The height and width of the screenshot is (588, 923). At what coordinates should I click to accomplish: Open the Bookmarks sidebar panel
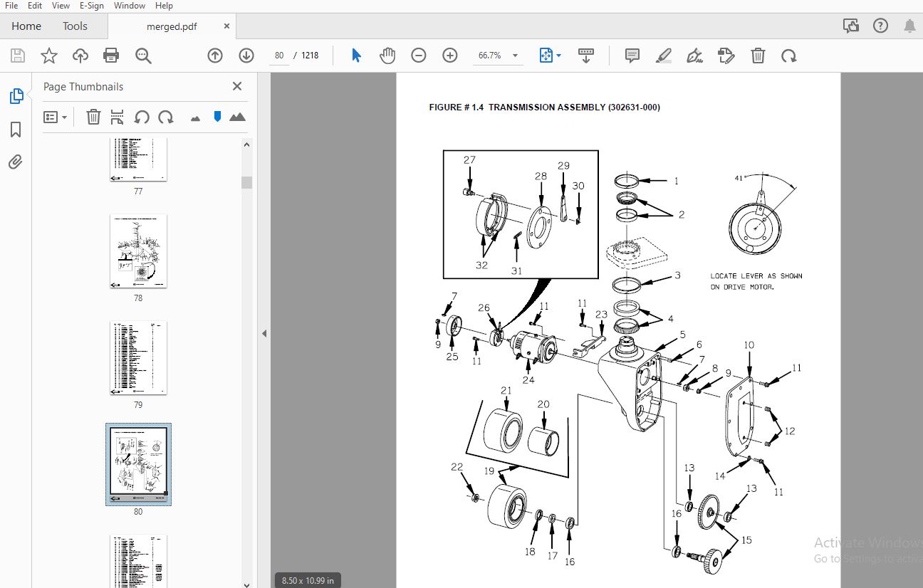pos(16,130)
